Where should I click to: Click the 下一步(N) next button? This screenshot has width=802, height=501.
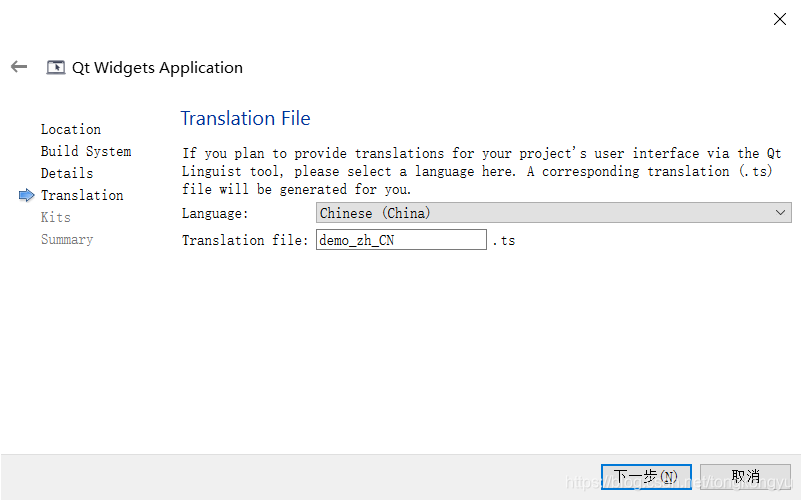pos(646,476)
